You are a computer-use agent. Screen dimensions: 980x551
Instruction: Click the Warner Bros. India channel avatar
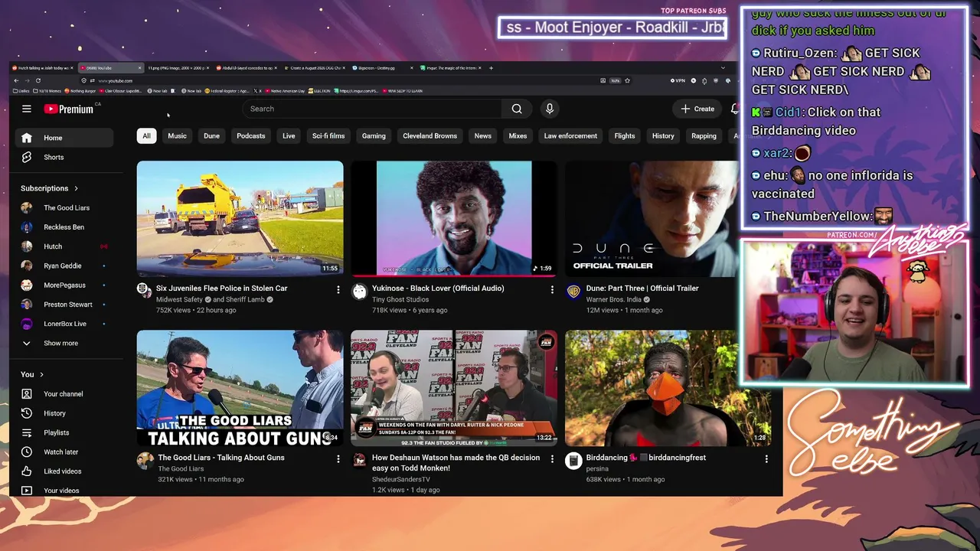pos(573,290)
